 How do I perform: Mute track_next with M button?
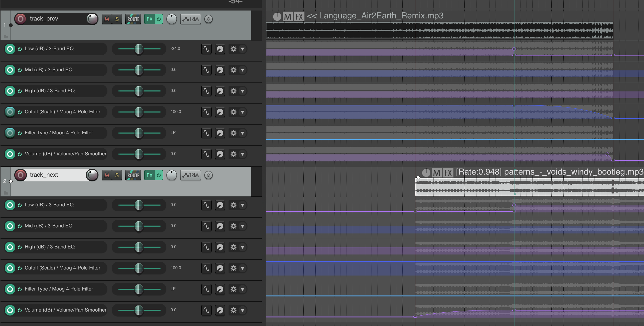pos(107,175)
